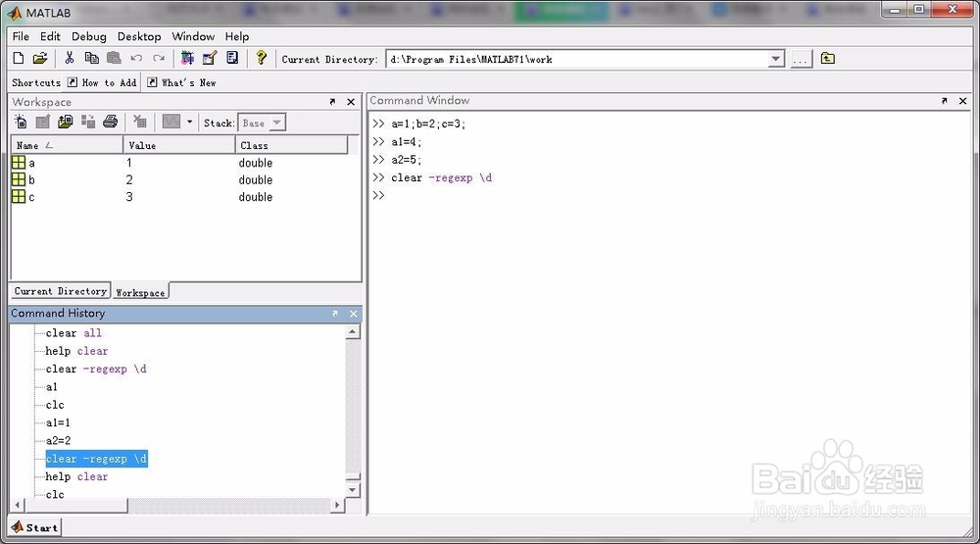Open the Stack Base dropdown
The image size is (980, 544).
coord(262,123)
